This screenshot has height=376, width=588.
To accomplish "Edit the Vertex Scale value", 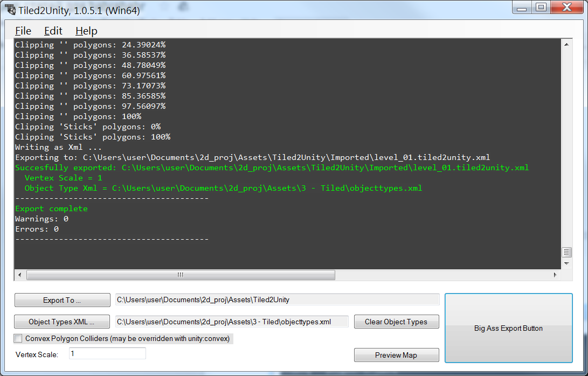I will pyautogui.click(x=107, y=353).
